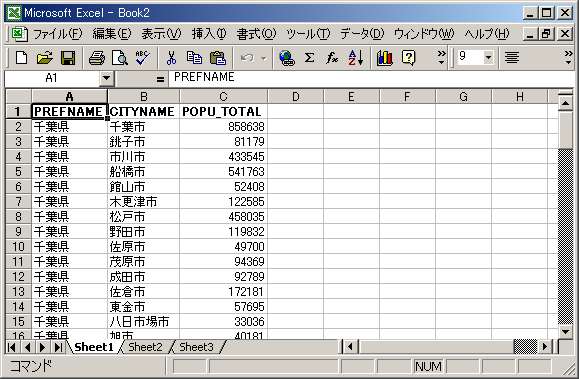Save the workbook with the floppy icon

pos(68,58)
